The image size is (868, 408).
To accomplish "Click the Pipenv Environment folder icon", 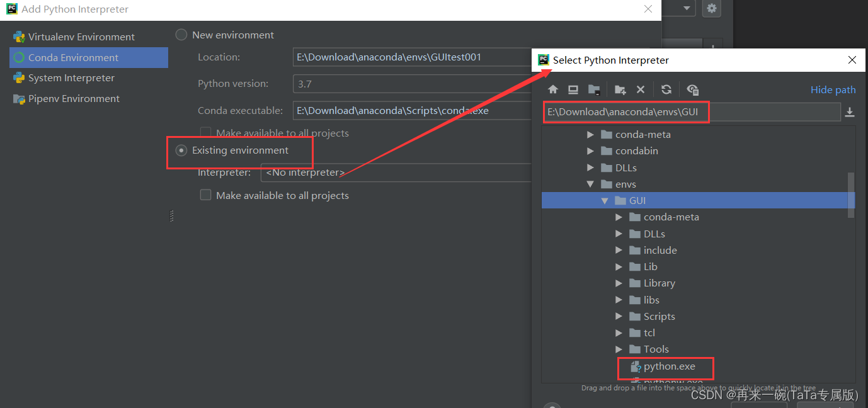I will coord(19,99).
